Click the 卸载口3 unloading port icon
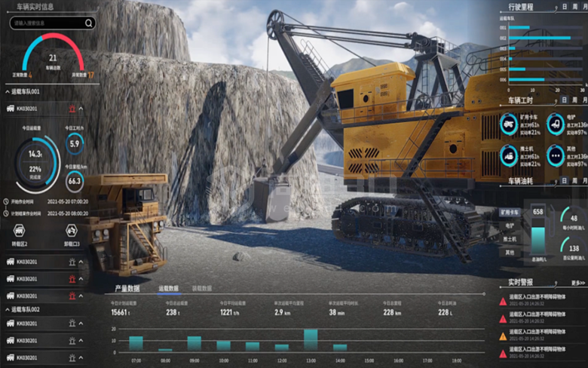This screenshot has width=588, height=368. point(72,230)
